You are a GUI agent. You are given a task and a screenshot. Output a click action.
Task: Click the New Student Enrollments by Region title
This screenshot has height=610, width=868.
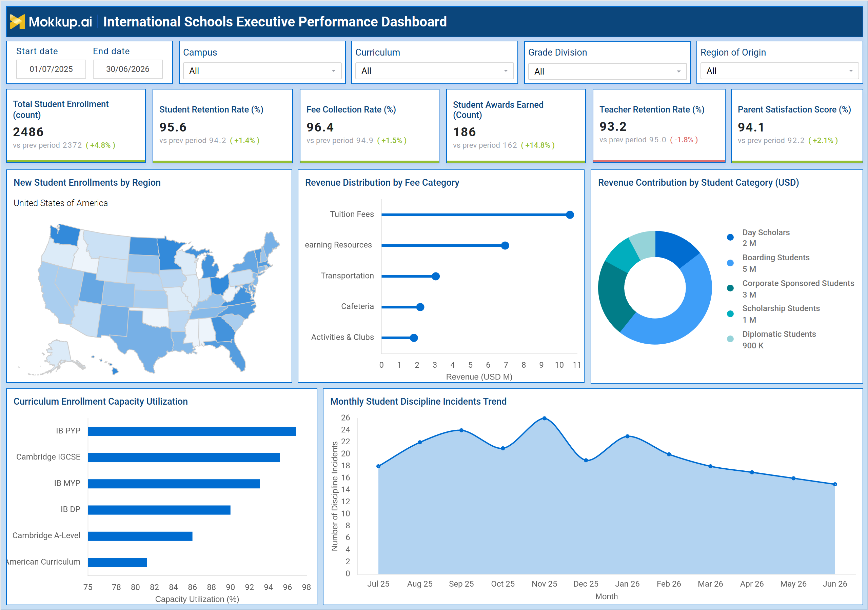coord(87,183)
